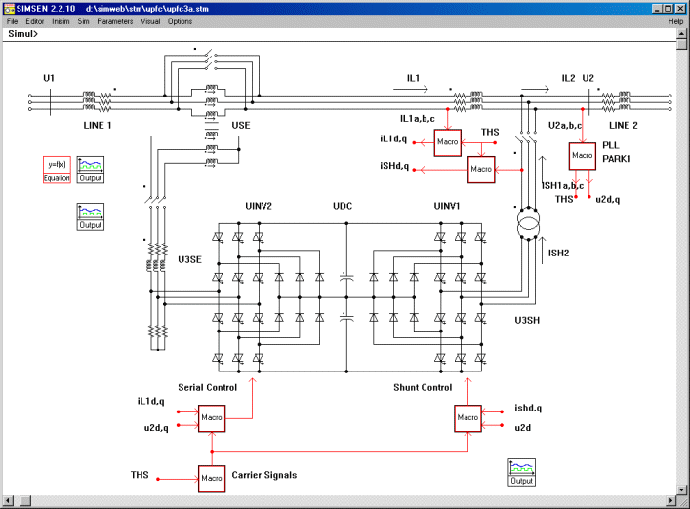Select the Shunt Control Macro block
The image size is (690, 509).
point(466,418)
